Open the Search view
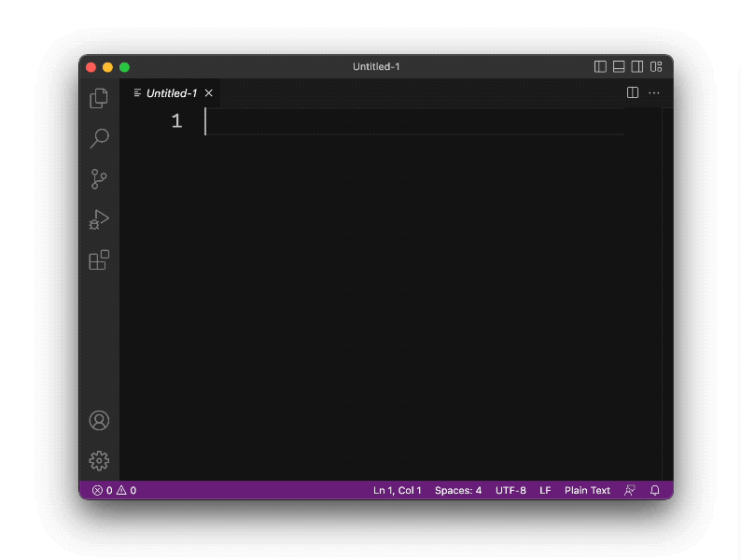The image size is (741, 560). (99, 139)
